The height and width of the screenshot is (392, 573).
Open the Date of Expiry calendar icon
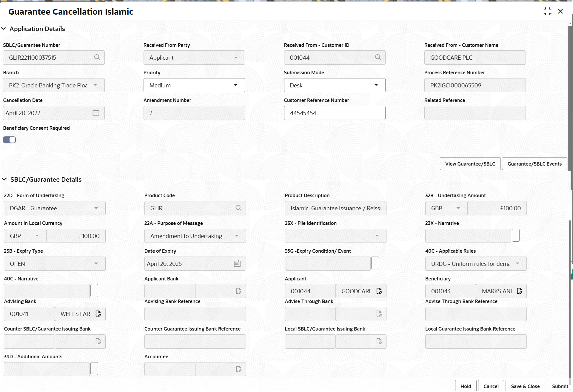(237, 263)
